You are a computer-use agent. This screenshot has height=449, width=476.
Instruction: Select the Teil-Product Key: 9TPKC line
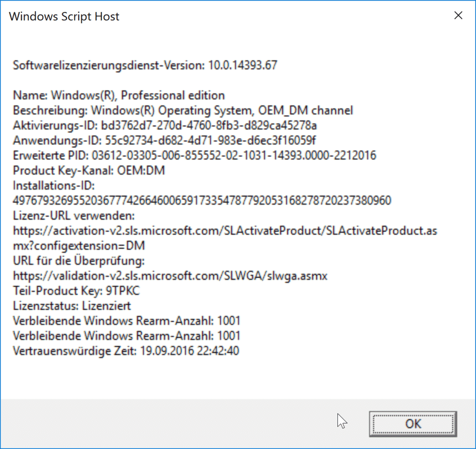[76, 291]
